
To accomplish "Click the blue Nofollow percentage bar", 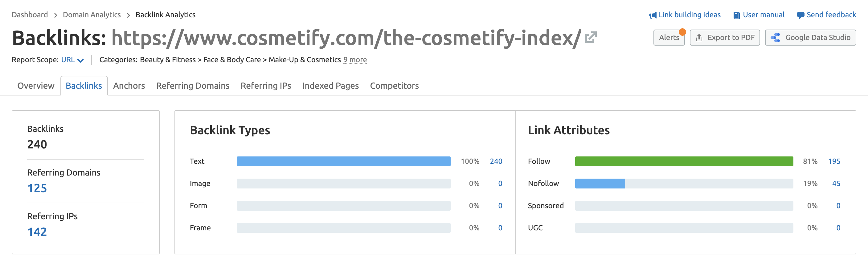I will point(600,184).
